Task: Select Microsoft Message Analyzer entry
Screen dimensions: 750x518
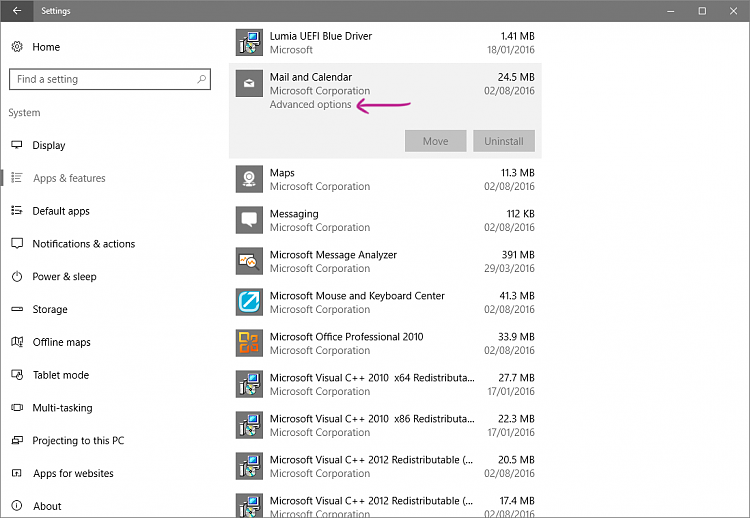Action: 385,261
